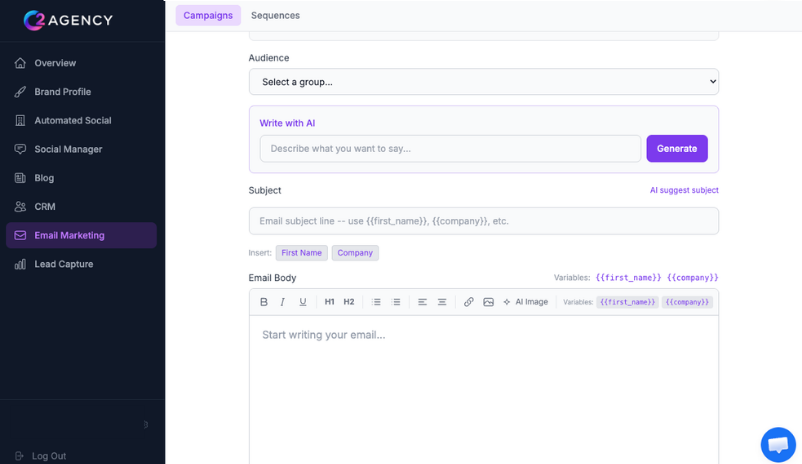The height and width of the screenshot is (464, 802).
Task: Open the chat support bubble
Action: tap(778, 445)
